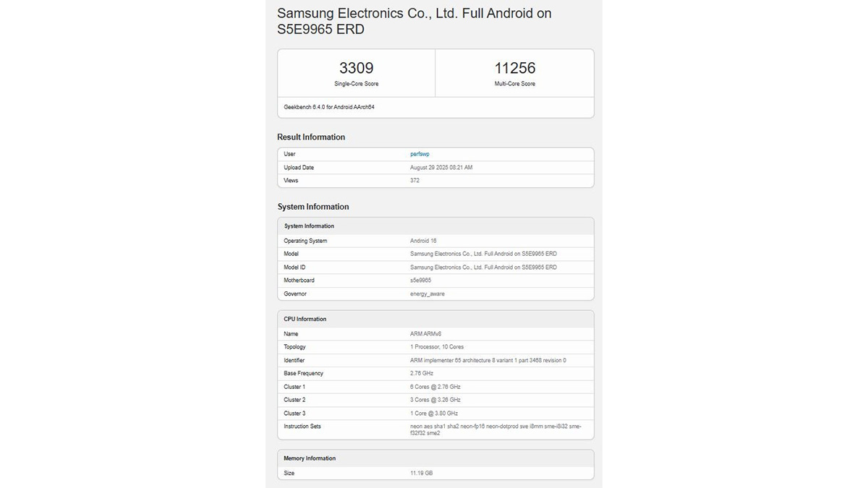868x488 pixels.
Task: Select CPU name 'ARM ARMv8'
Action: (x=425, y=334)
